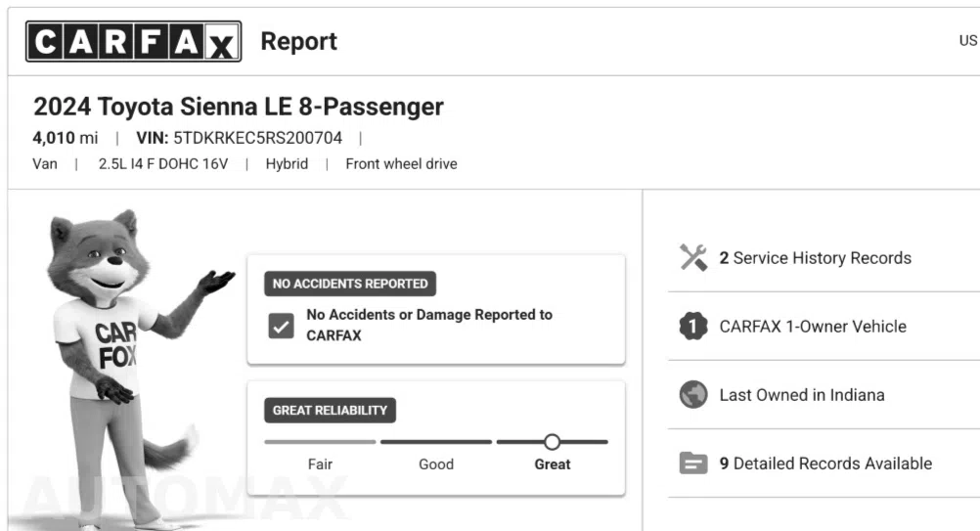Open CARFAX 1-Owner Vehicle details
Image resolution: width=980 pixels, height=531 pixels.
813,326
